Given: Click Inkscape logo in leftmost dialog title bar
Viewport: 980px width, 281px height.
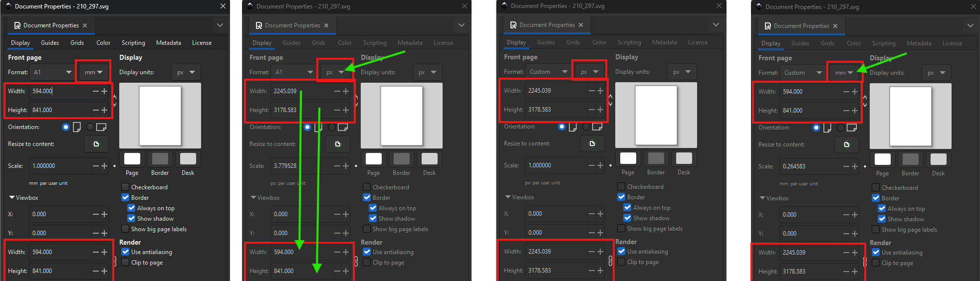Looking at the screenshot, I should click(x=8, y=6).
